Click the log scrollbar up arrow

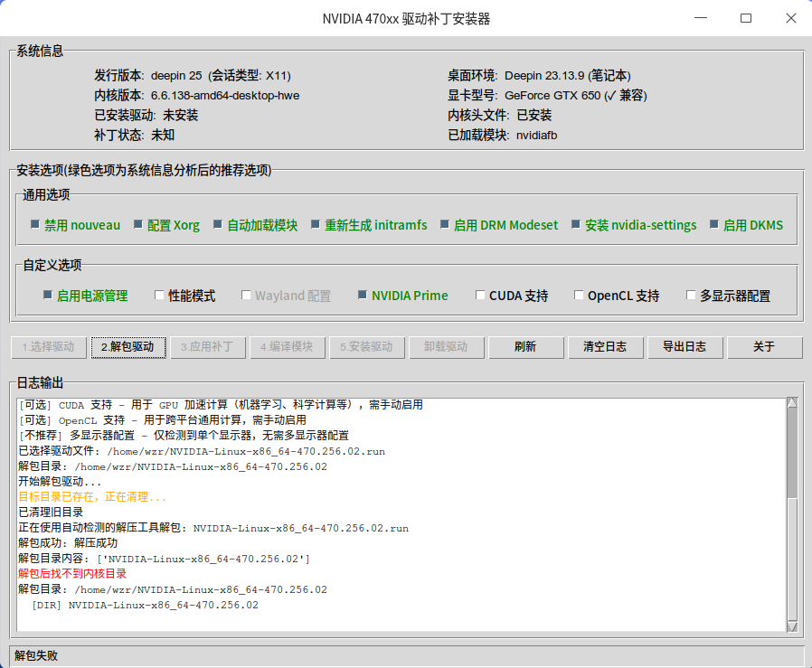(x=792, y=403)
